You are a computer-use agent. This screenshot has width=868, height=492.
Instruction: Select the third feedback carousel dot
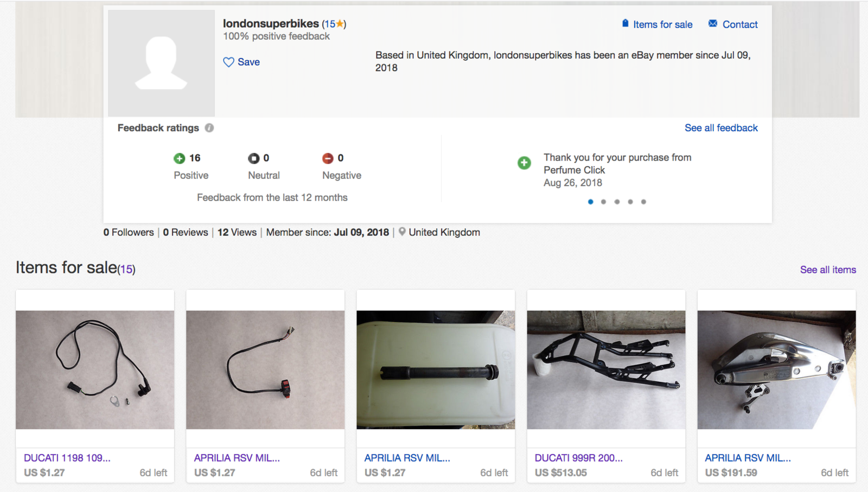click(617, 202)
